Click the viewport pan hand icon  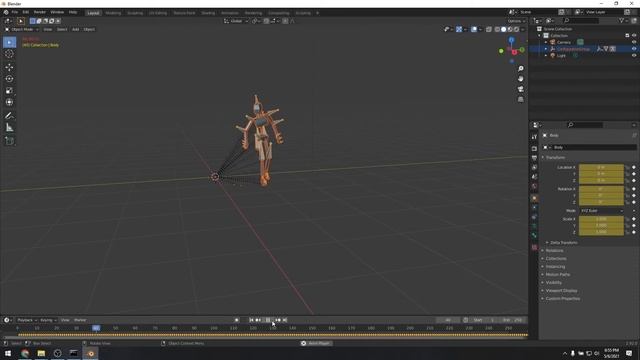pyautogui.click(x=520, y=79)
